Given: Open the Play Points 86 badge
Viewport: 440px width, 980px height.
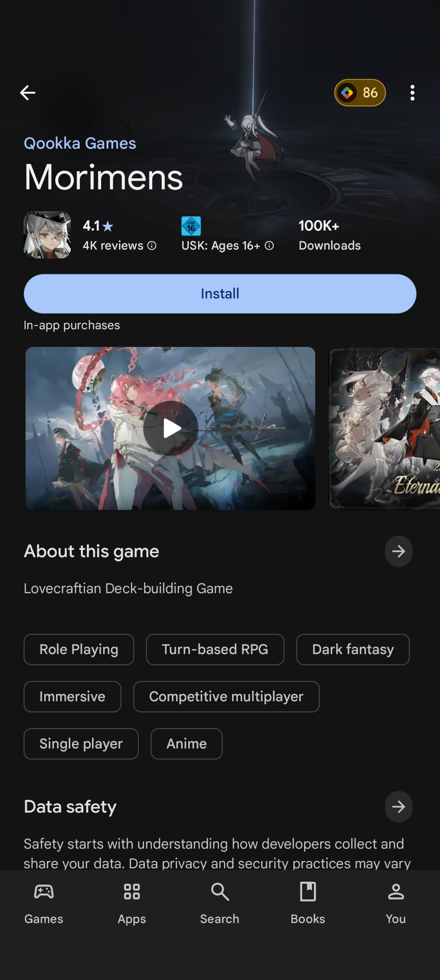Looking at the screenshot, I should pos(360,93).
